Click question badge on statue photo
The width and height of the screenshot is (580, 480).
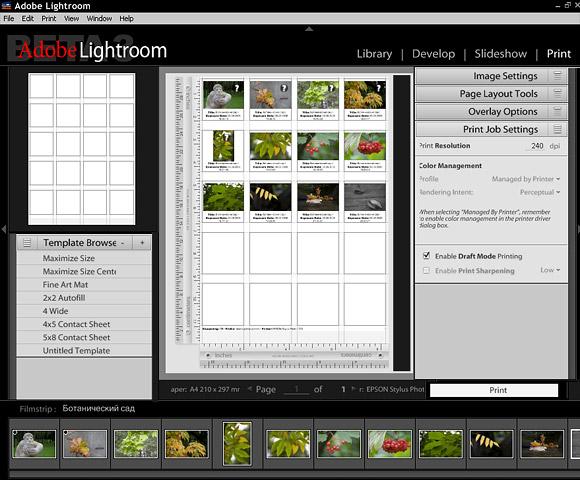pos(237,88)
